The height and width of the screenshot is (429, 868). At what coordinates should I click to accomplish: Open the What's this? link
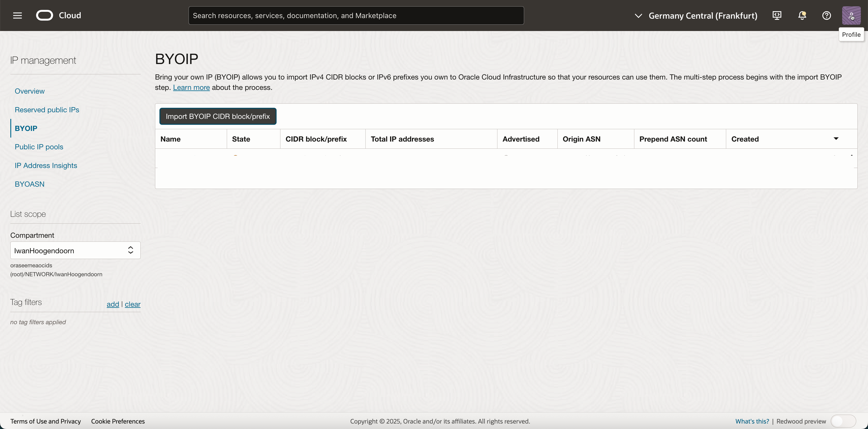point(752,421)
